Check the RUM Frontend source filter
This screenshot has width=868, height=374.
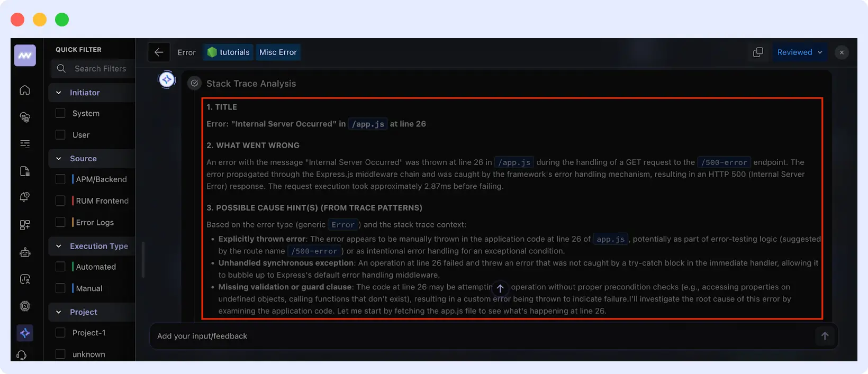(x=61, y=200)
